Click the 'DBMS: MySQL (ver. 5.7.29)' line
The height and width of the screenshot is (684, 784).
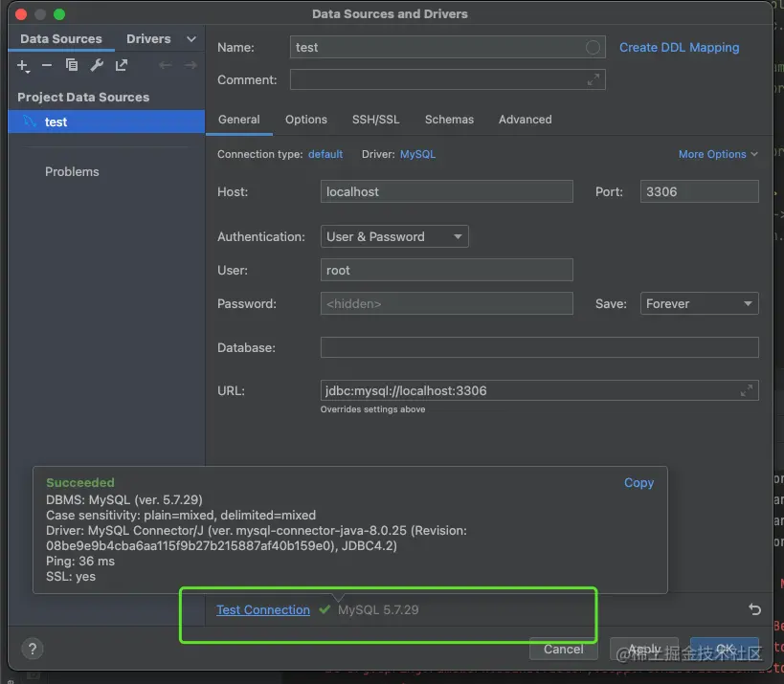click(x=124, y=499)
